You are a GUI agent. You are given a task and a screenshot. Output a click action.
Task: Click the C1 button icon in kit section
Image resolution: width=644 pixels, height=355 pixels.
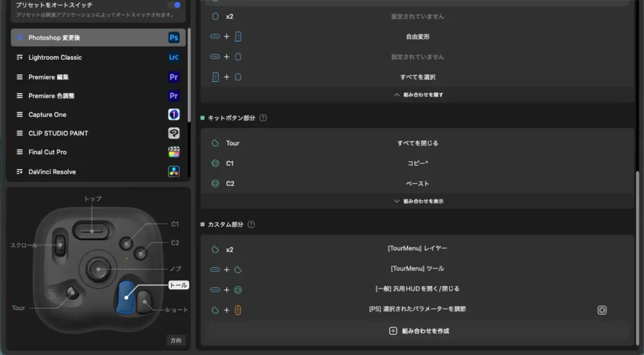pos(215,163)
